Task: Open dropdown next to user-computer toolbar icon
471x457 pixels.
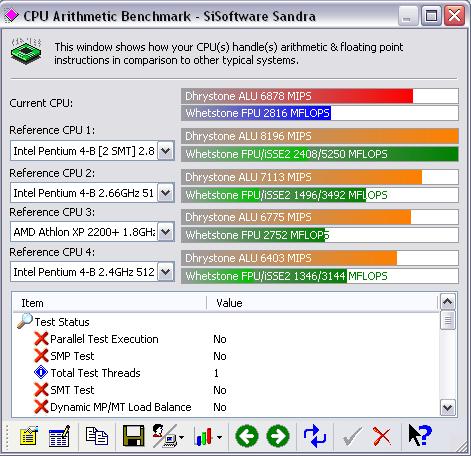Action: tap(182, 437)
